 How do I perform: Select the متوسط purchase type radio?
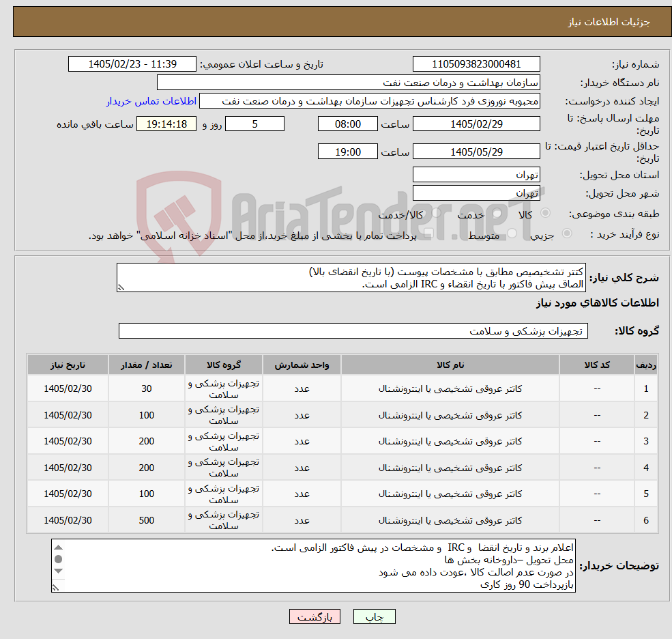(x=512, y=233)
